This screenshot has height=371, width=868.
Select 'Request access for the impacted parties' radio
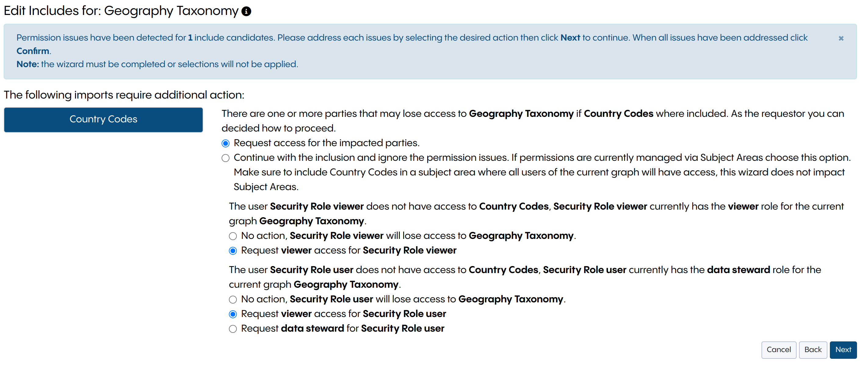pos(226,143)
